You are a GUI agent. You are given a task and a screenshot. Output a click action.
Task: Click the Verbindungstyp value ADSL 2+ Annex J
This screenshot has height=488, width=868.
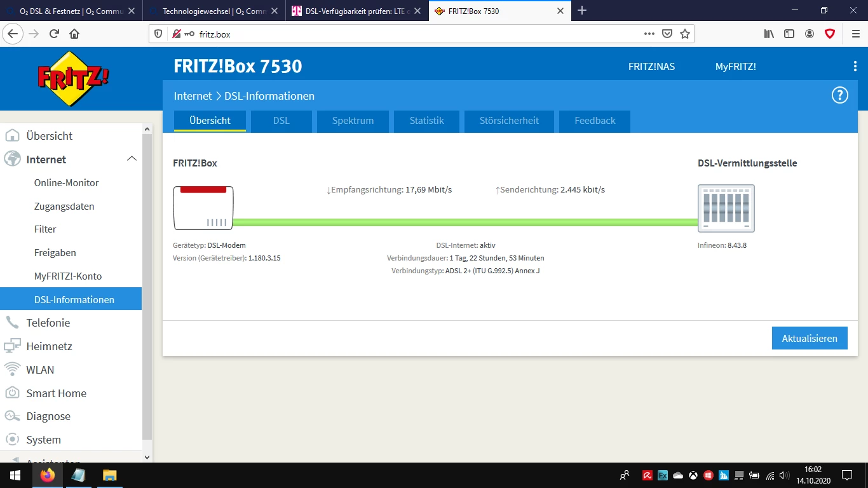(x=492, y=271)
